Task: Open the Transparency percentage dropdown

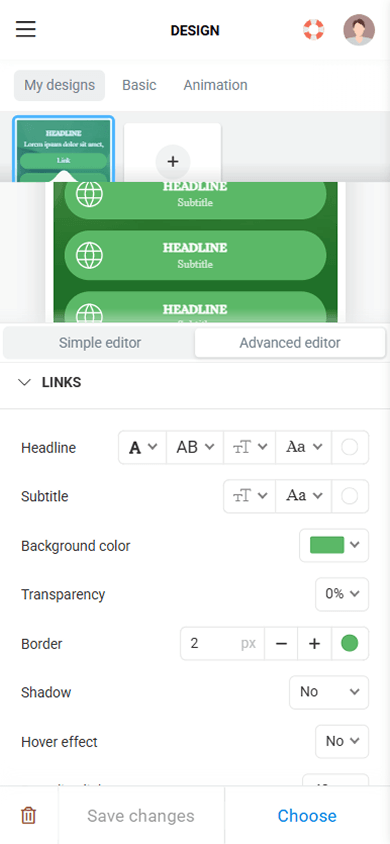Action: [342, 594]
